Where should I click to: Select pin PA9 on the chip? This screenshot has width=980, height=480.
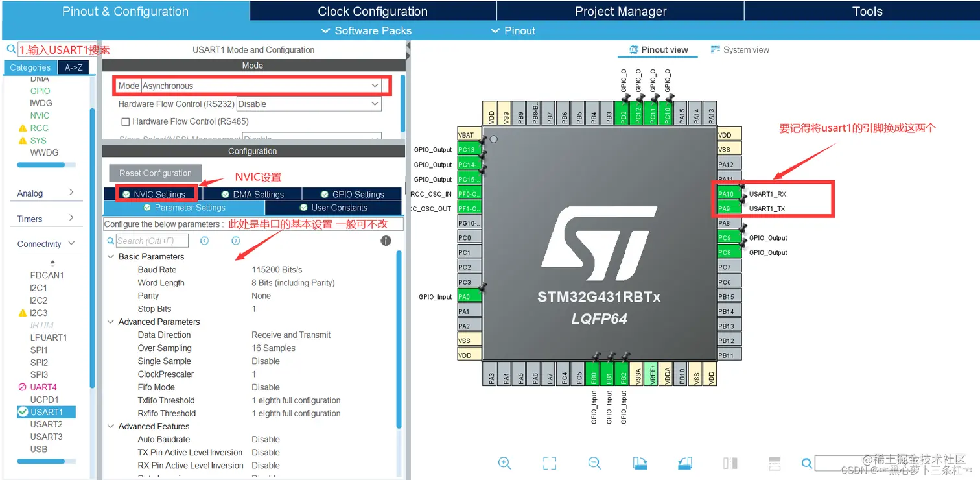(729, 208)
